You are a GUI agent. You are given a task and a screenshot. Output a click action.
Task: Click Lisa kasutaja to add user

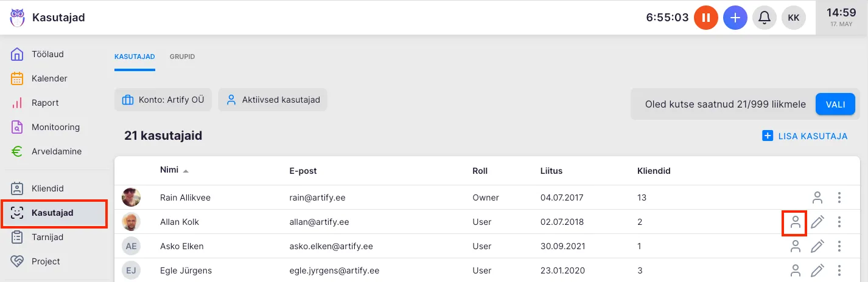[805, 136]
